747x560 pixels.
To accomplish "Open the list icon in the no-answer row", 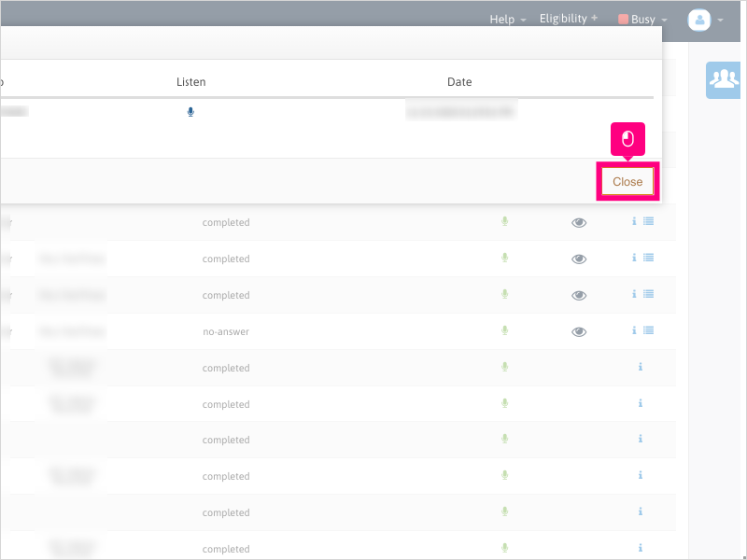I will tap(648, 330).
